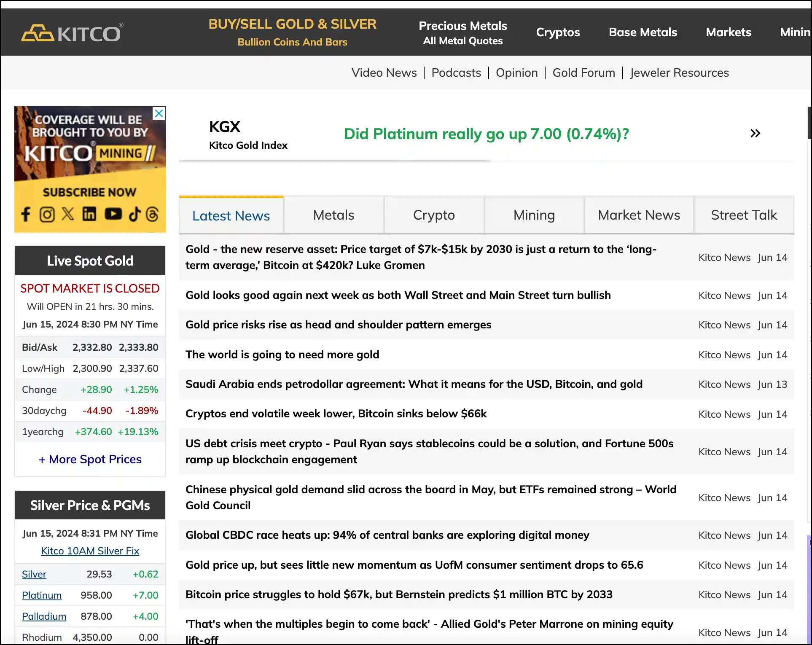The width and height of the screenshot is (812, 645).
Task: Open Kitco's Facebook page icon
Action: [x=26, y=214]
